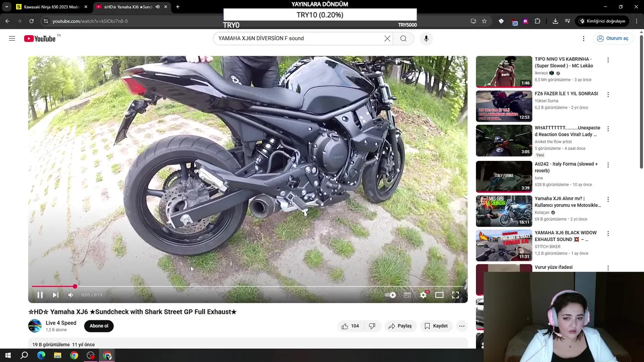Open the Windows Start menu
Image resolution: width=644 pixels, height=362 pixels.
(x=8, y=355)
